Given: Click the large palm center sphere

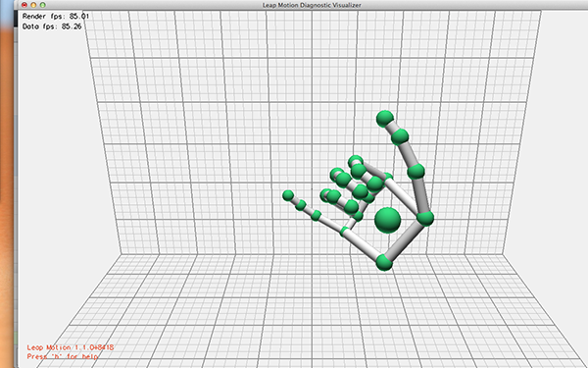Looking at the screenshot, I should [x=388, y=220].
